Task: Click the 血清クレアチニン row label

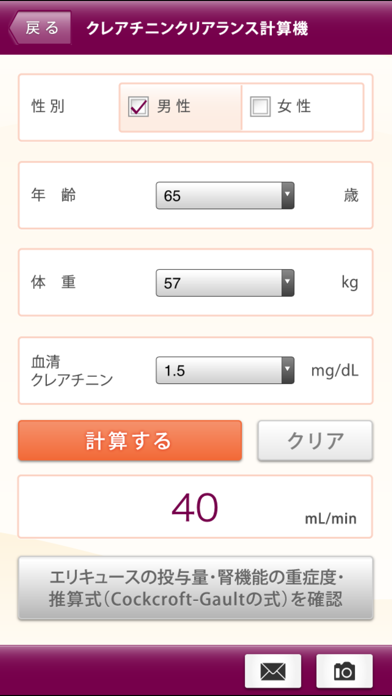Action: point(72,370)
